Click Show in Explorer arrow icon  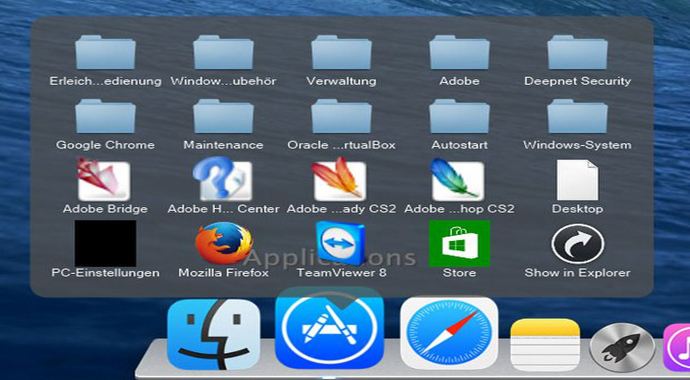point(577,244)
